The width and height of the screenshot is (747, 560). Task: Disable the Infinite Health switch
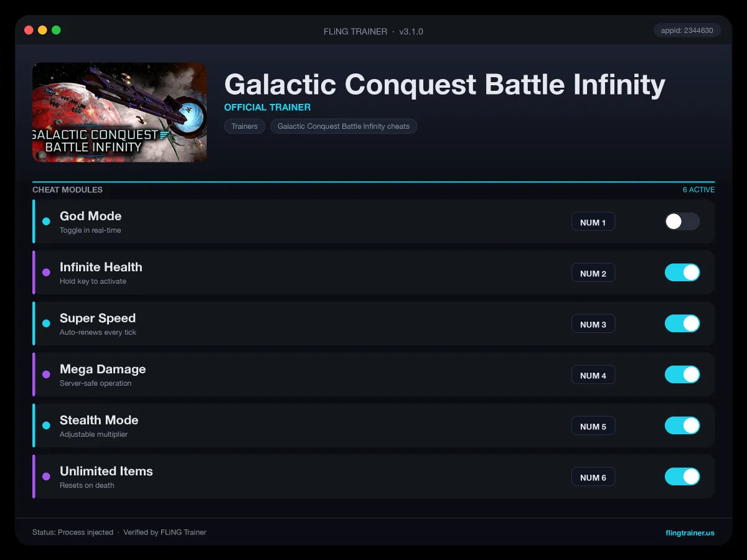coord(682,273)
